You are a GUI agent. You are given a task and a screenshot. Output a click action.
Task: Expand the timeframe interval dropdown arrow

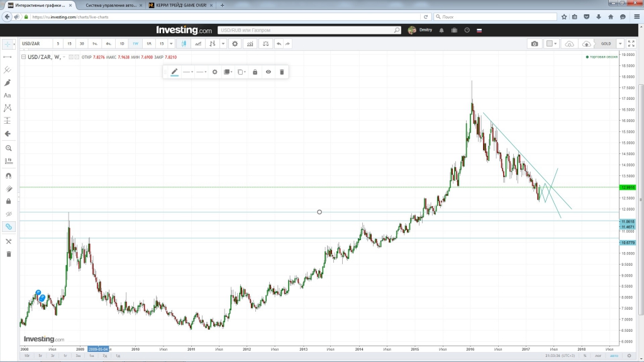(x=171, y=44)
